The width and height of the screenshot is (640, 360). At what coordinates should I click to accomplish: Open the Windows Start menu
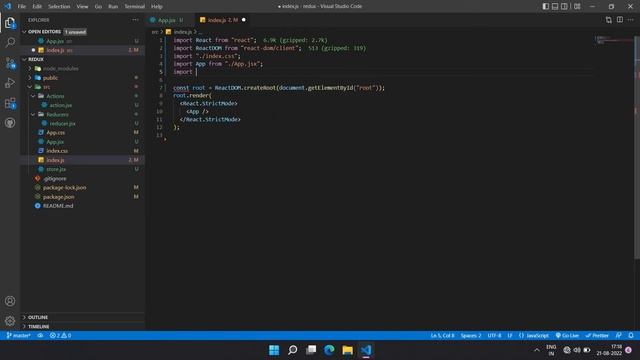[x=274, y=350]
